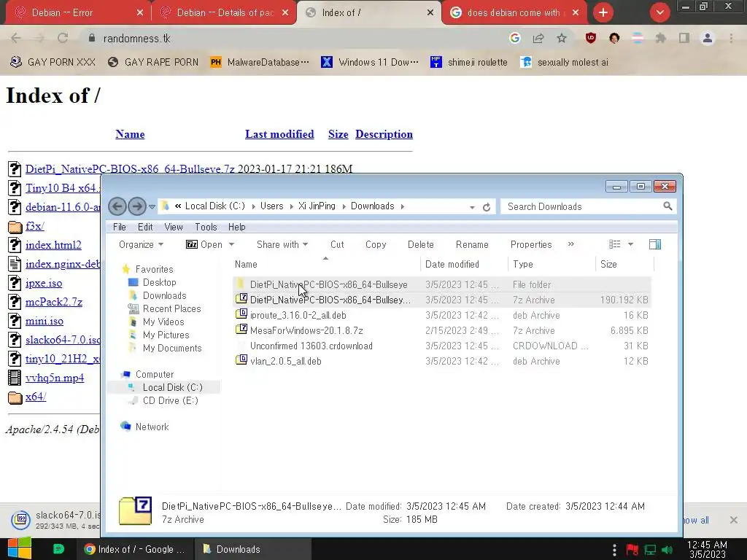Click the volume speaker tray icon
The image size is (747, 560).
pyautogui.click(x=667, y=550)
